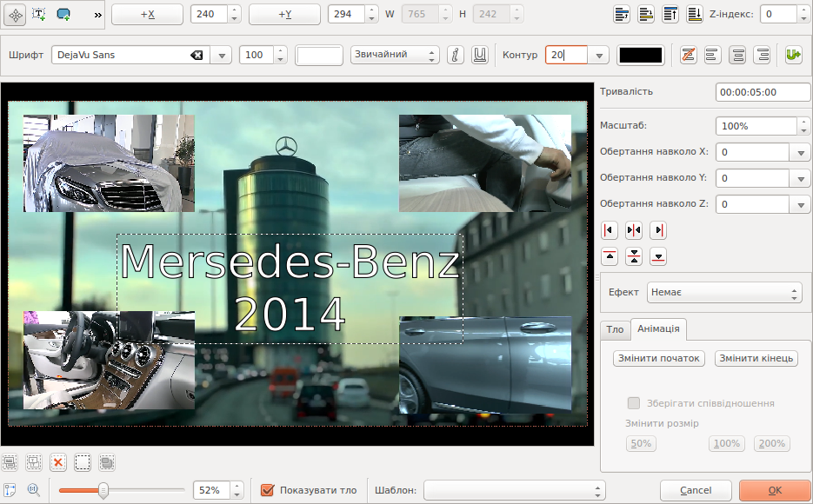
Task: Set text alignment to left
Action: 712,55
